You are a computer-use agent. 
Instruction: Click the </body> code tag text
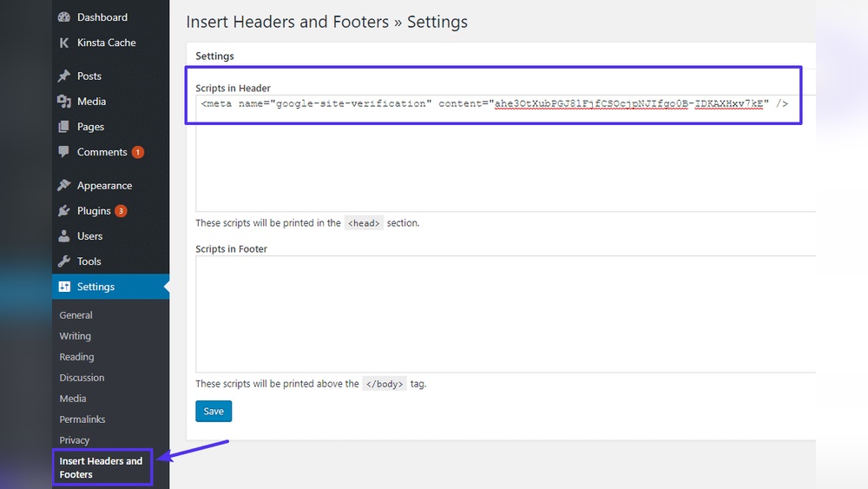[x=385, y=384]
